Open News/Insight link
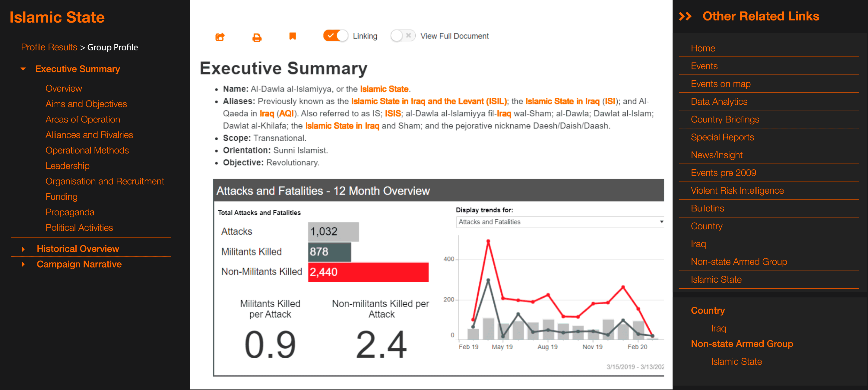This screenshot has height=390, width=868. point(716,155)
